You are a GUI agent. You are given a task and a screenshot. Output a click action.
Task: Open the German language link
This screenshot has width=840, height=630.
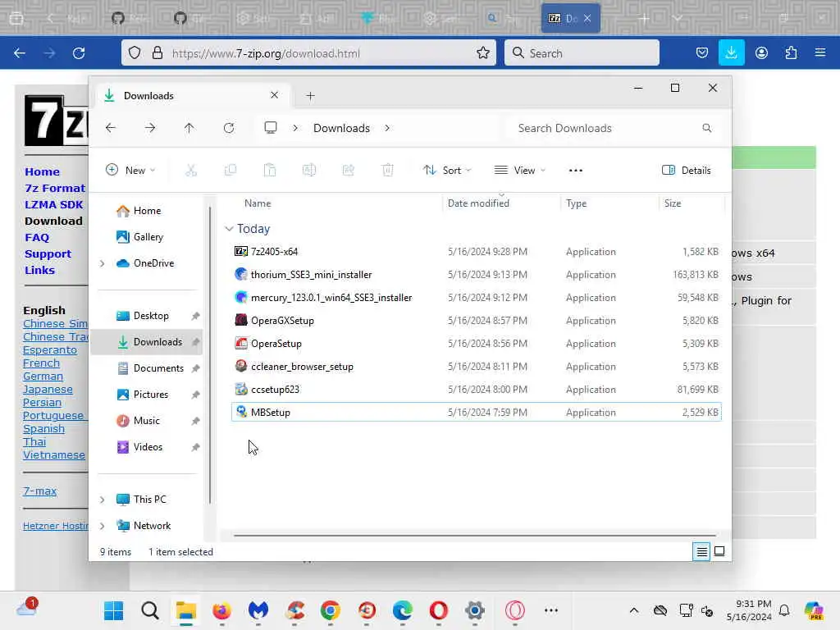pyautogui.click(x=43, y=376)
